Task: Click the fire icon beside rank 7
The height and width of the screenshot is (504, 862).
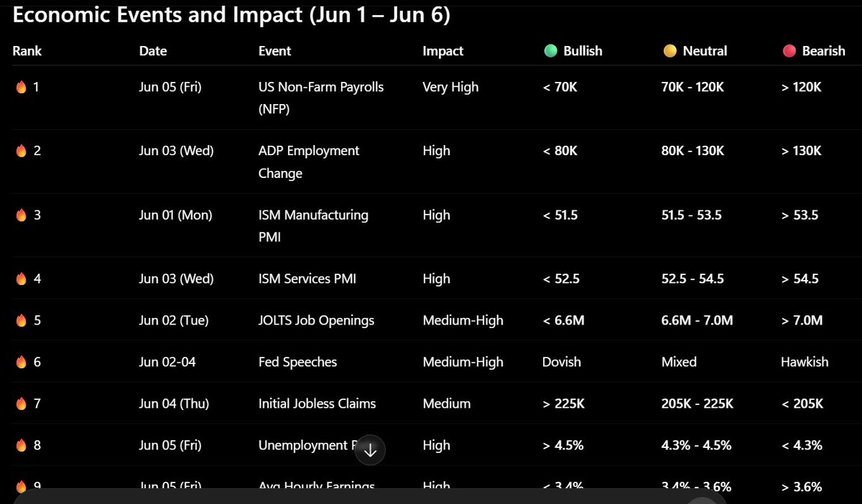Action: coord(20,403)
